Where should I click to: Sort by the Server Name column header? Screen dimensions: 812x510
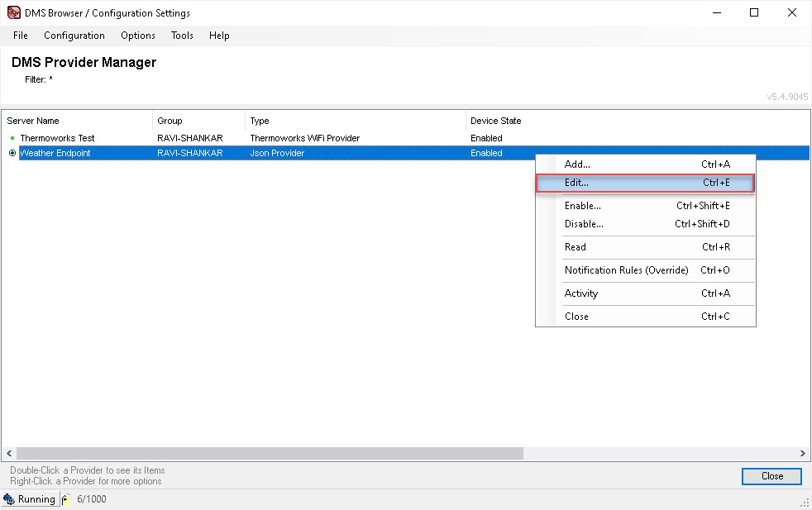click(x=33, y=121)
